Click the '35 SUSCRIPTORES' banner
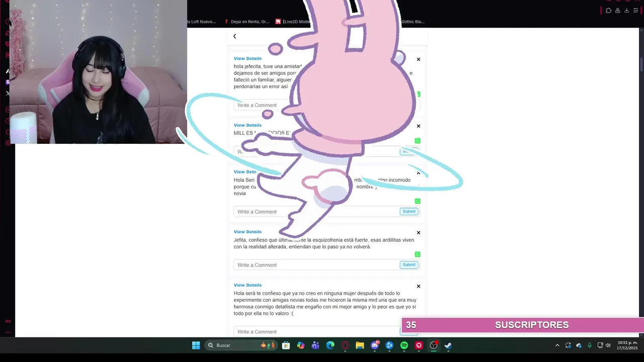This screenshot has width=644, height=362. (523, 325)
